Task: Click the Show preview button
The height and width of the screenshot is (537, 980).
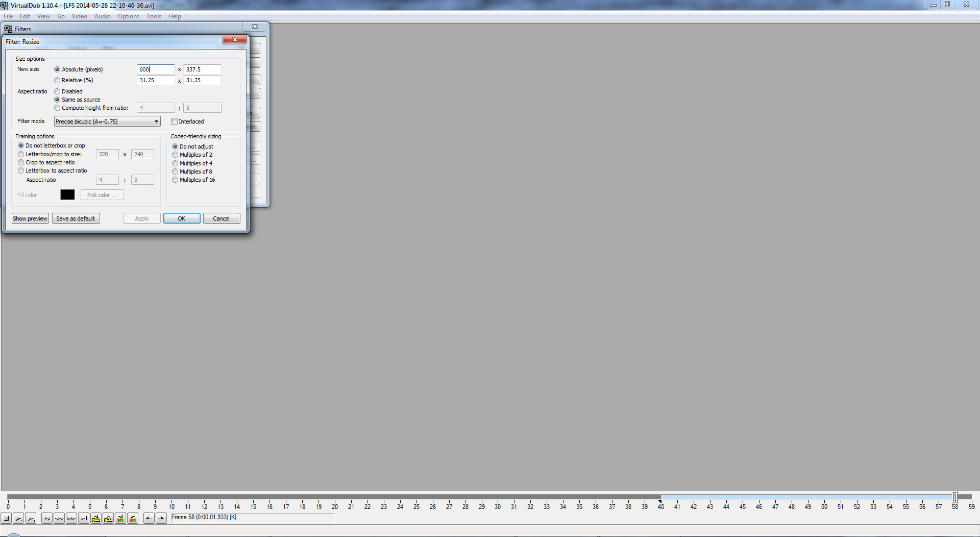Action: pos(30,218)
